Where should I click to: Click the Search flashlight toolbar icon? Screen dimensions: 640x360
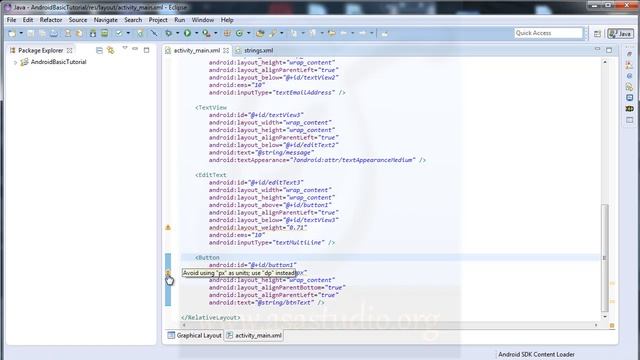coord(273,33)
